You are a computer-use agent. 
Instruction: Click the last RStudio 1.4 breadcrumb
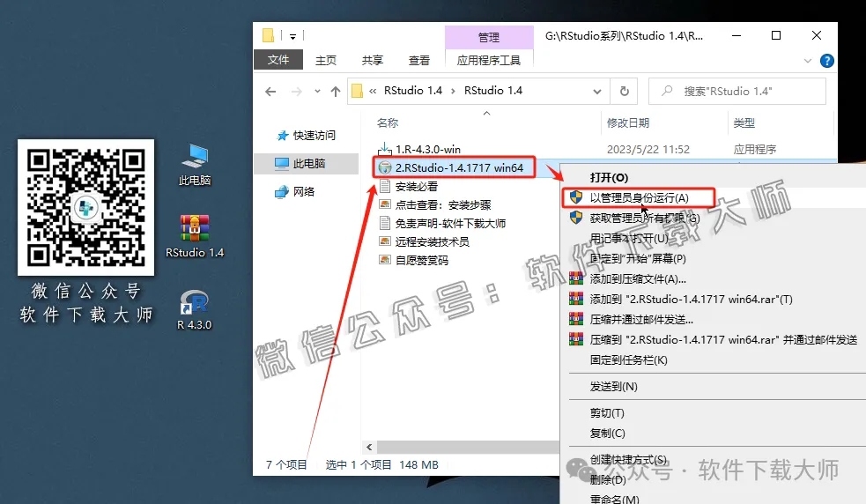click(493, 91)
